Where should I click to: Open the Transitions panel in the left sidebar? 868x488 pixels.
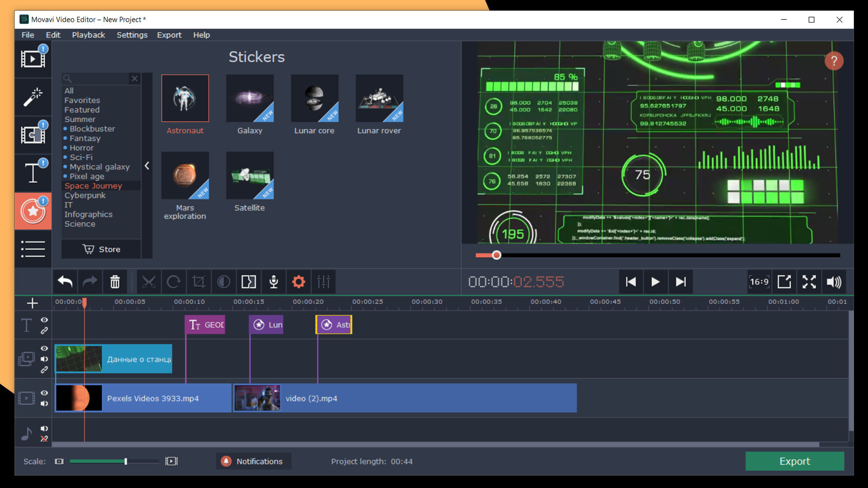click(33, 134)
